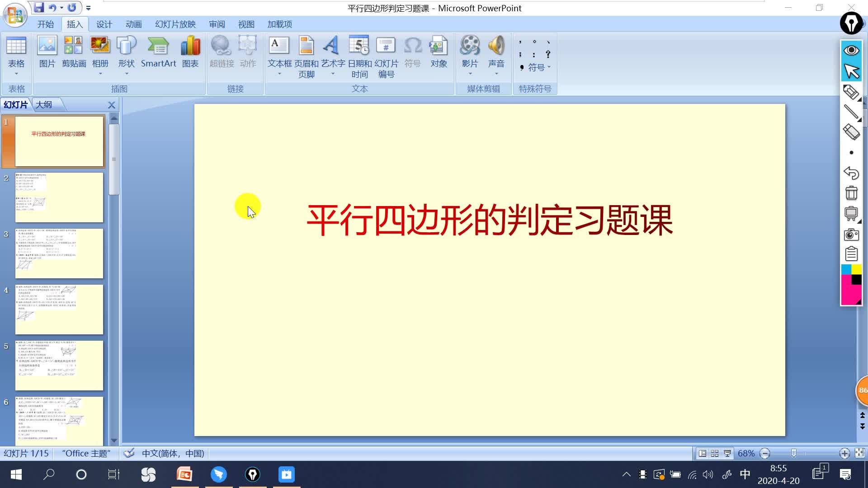The width and height of the screenshot is (868, 488).
Task: Select slide 5 thumbnail
Action: (x=59, y=365)
